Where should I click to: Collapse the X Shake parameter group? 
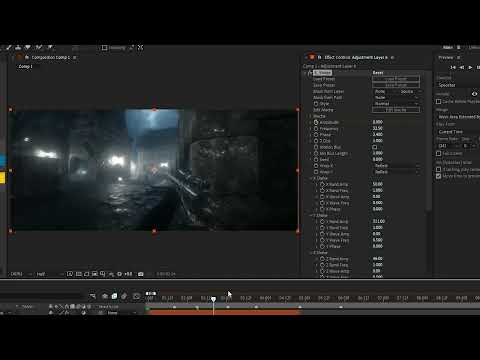pos(311,178)
